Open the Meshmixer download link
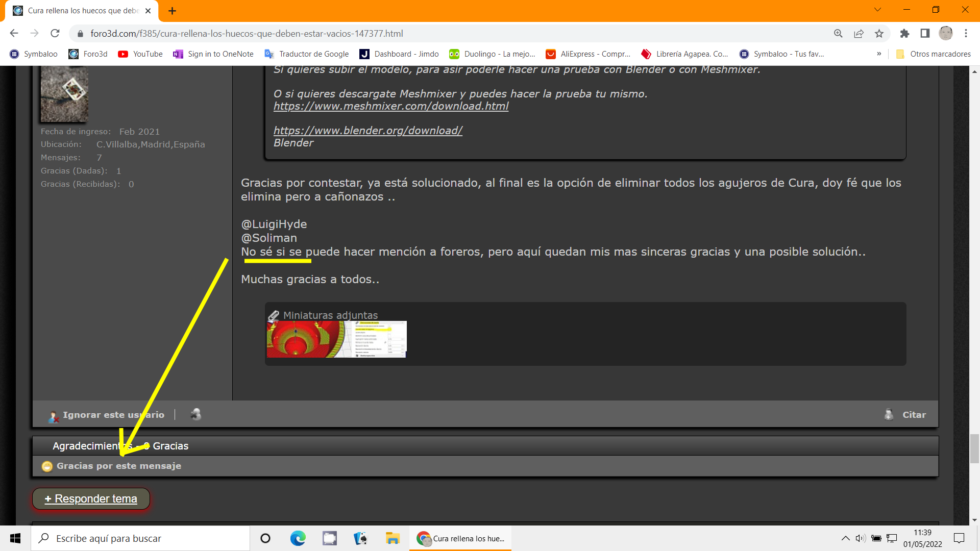Screen dimensions: 980x551 pos(391,106)
